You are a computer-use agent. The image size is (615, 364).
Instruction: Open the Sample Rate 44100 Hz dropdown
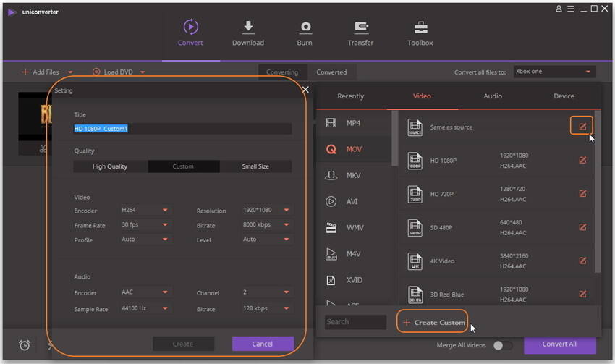[144, 308]
